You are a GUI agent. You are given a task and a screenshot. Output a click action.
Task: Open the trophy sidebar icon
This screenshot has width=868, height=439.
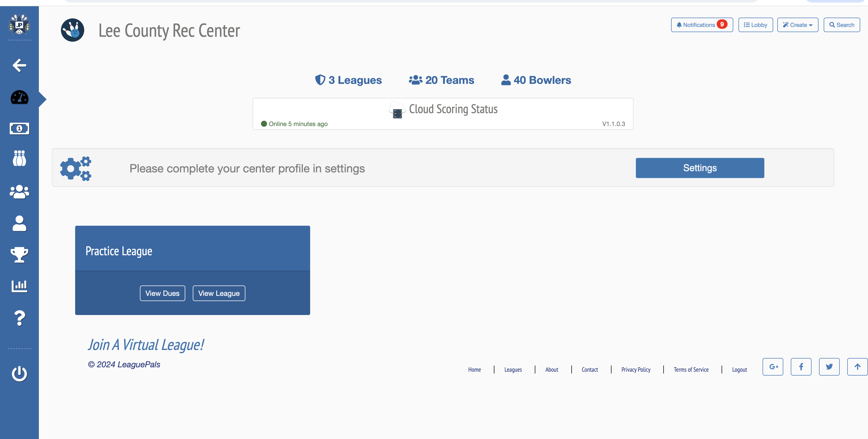(x=19, y=254)
